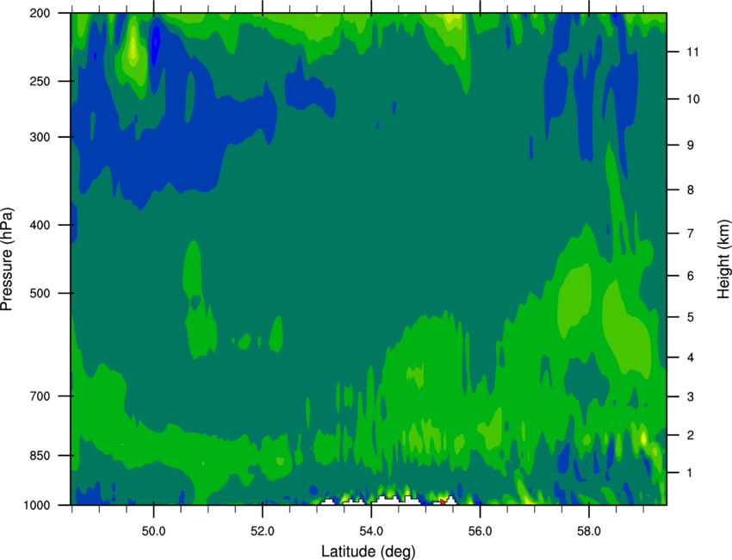Pick the 2 km height label
The height and width of the screenshot is (560, 732).
[690, 435]
